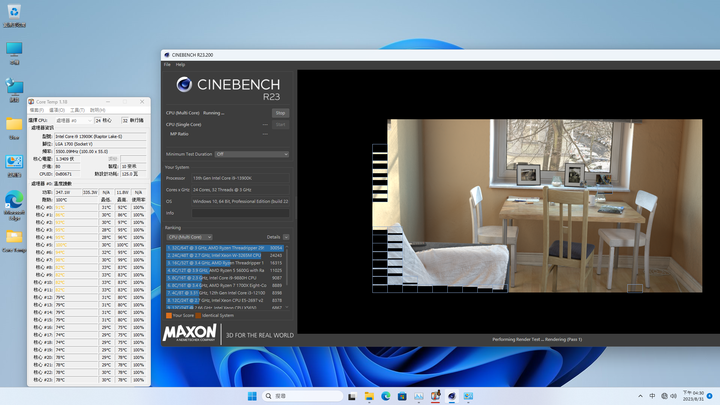Click Start for the CPU Single Core test
The width and height of the screenshot is (720, 405).
[x=280, y=124]
